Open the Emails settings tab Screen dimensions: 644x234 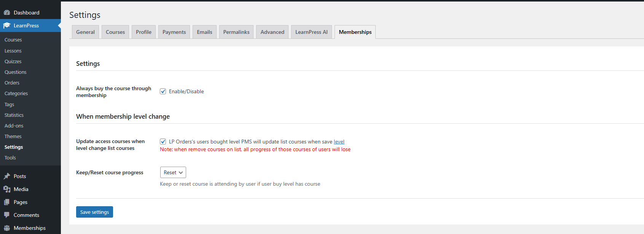(x=204, y=32)
